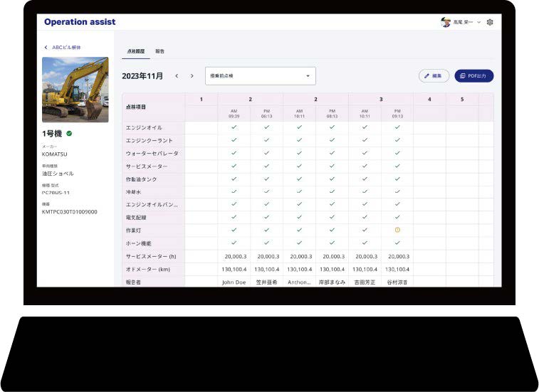Click the ウォーターセパレータ row label

point(152,153)
